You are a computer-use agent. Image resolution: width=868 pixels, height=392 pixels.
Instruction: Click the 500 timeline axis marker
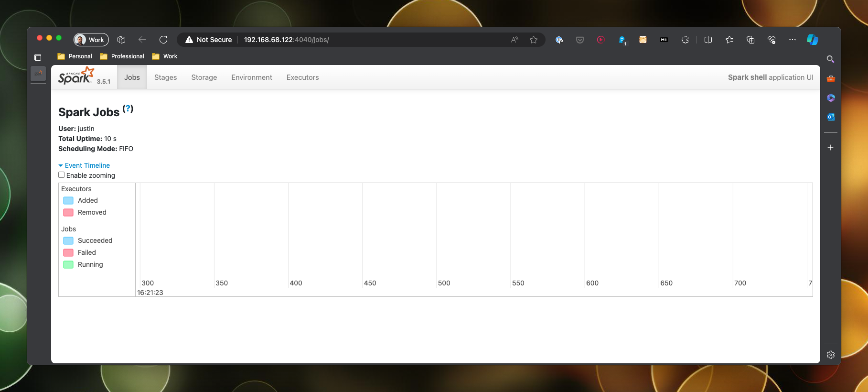tap(444, 283)
